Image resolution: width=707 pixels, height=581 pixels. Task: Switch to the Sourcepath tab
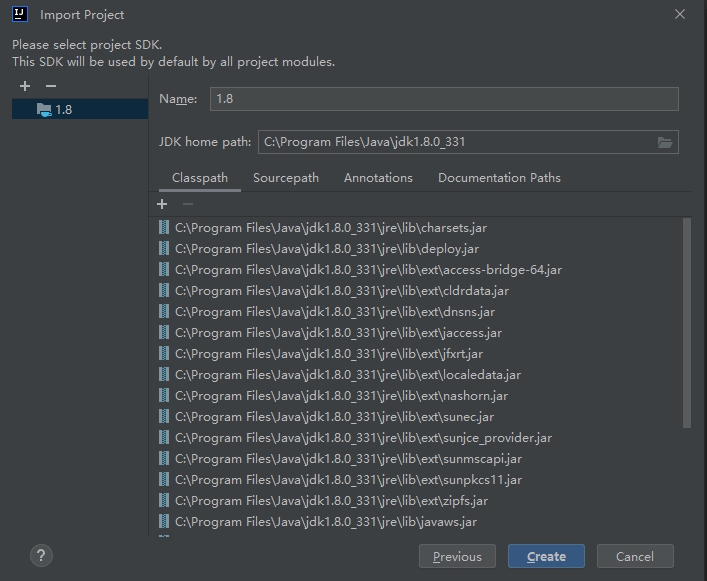[285, 178]
